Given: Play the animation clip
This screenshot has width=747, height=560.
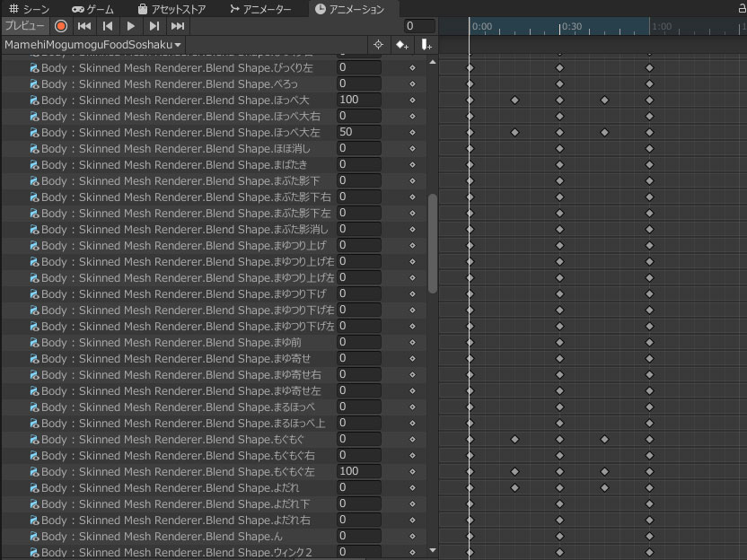Looking at the screenshot, I should tap(131, 26).
